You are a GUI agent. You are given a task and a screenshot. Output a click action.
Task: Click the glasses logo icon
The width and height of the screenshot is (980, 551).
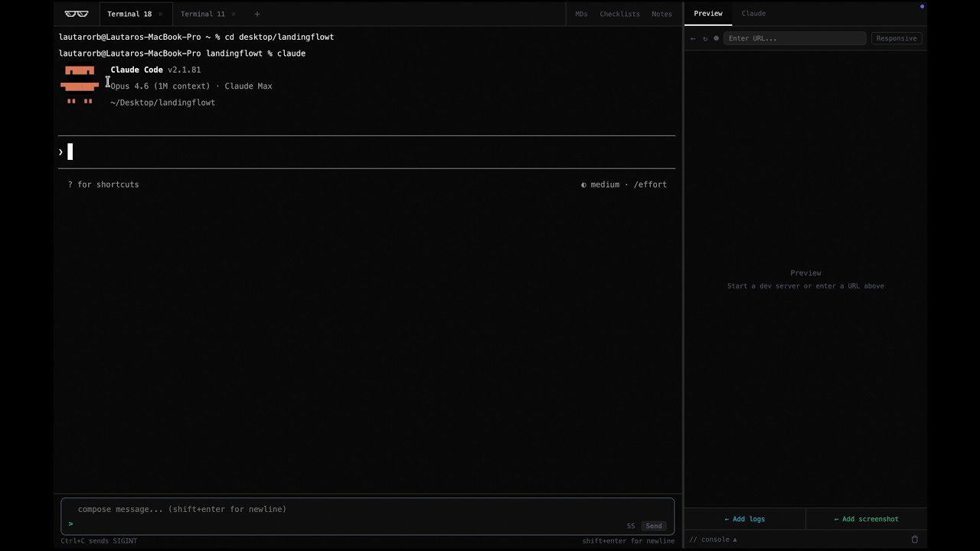tap(77, 14)
